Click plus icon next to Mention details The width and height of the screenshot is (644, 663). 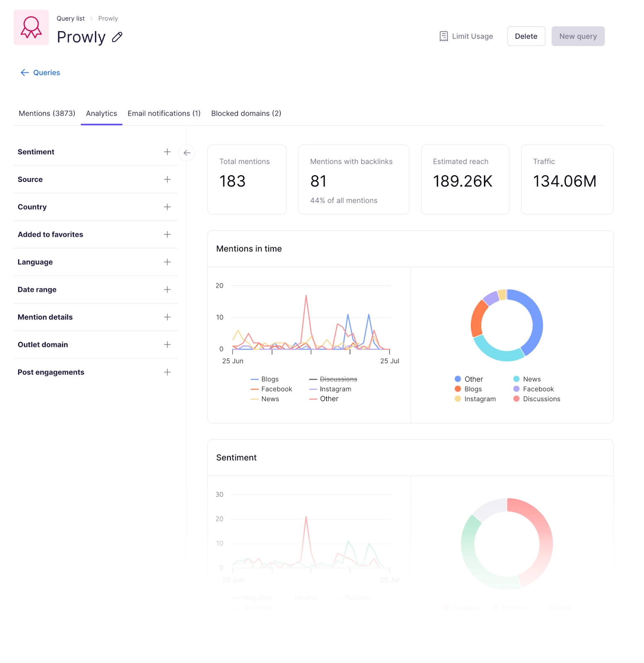tap(167, 317)
